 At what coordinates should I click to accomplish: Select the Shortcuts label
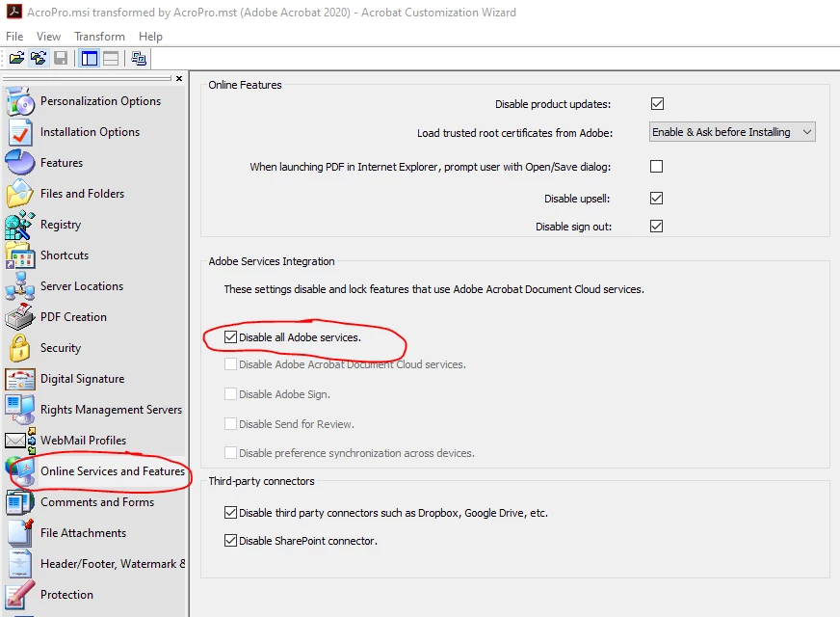65,255
